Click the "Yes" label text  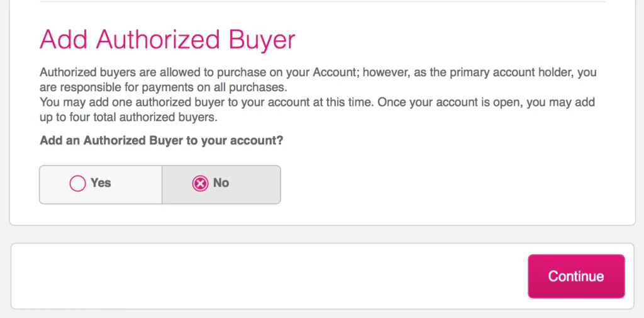[101, 183]
